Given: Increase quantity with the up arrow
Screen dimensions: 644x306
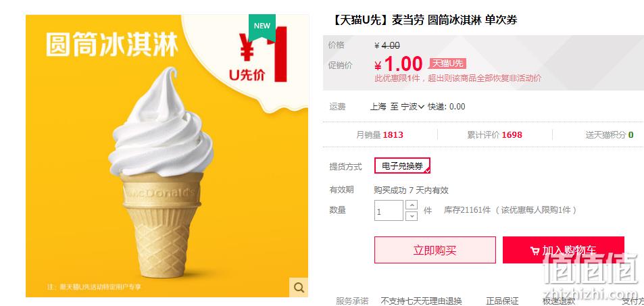Looking at the screenshot, I should coord(411,205).
